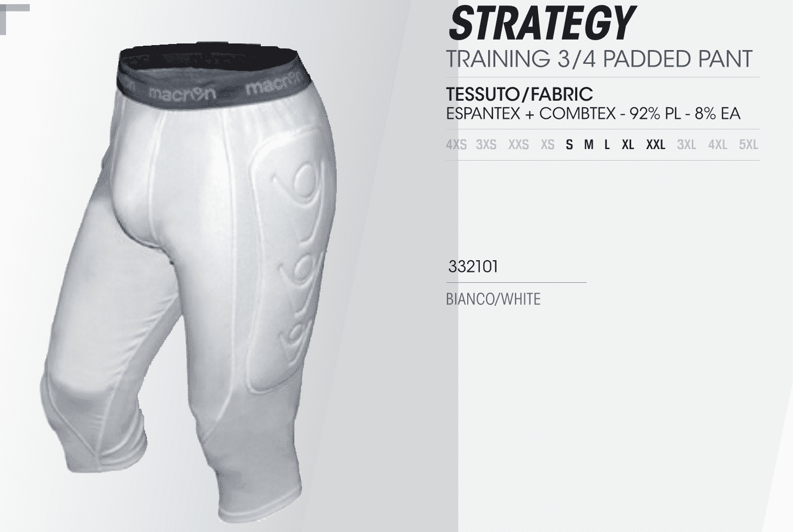This screenshot has width=793, height=532.
Task: Click the unavailable 3XS size
Action: 486,145
